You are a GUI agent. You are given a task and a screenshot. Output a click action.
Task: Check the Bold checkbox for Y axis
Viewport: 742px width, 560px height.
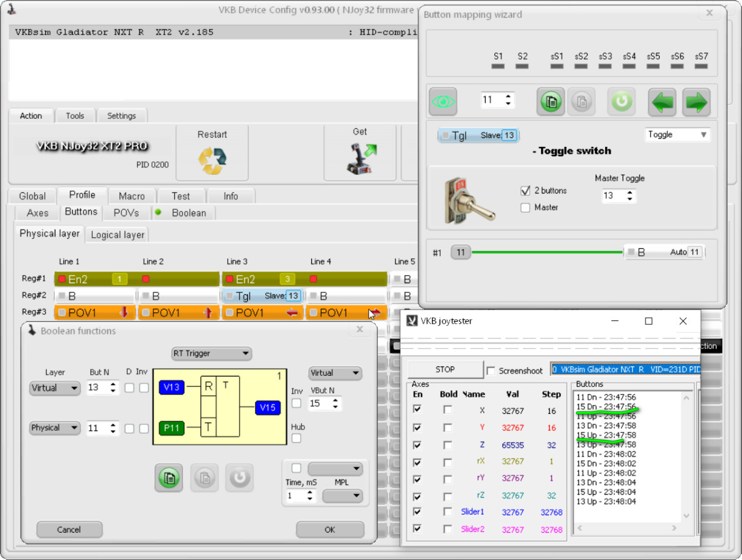448,427
